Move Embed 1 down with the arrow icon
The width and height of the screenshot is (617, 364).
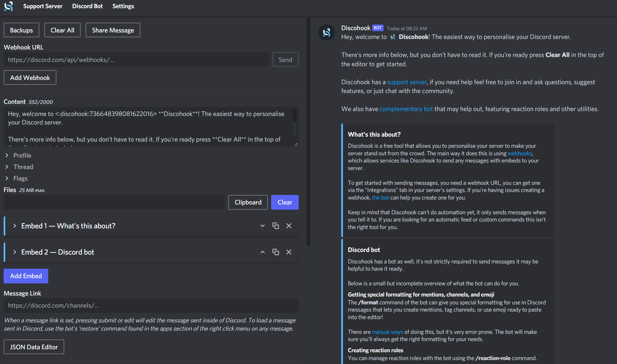[x=263, y=226]
